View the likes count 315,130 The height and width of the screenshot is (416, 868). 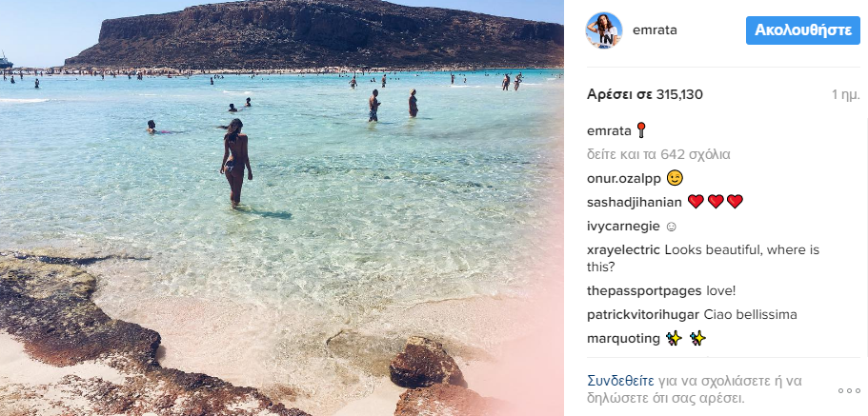(x=645, y=94)
